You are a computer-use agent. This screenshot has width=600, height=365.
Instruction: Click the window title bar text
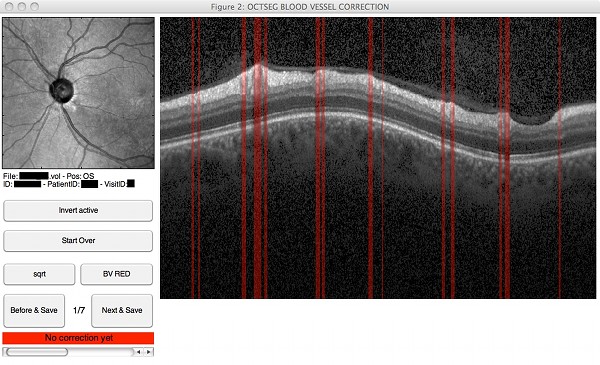coord(300,7)
